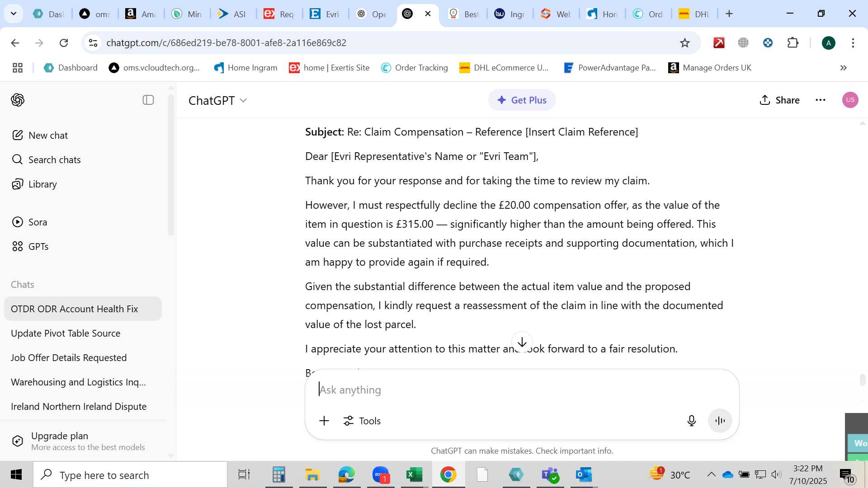Open the Manage Orders UK bookmark
This screenshot has width=868, height=488.
pos(710,68)
